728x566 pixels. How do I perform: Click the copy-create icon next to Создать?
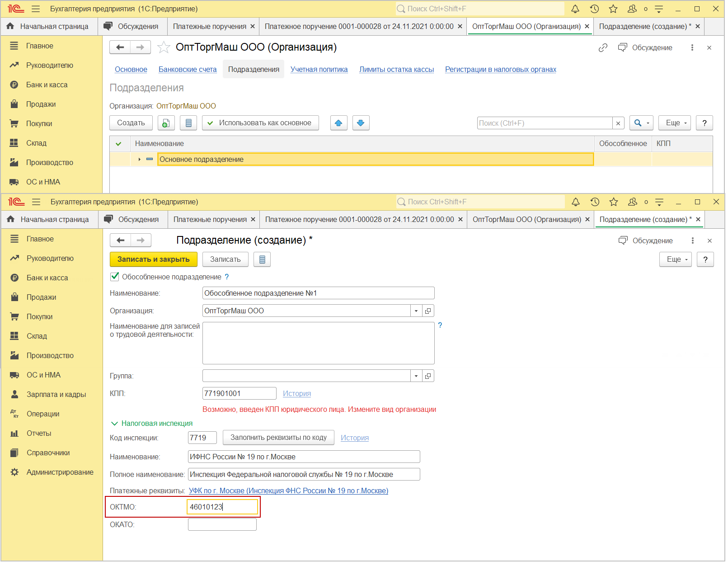coord(166,123)
